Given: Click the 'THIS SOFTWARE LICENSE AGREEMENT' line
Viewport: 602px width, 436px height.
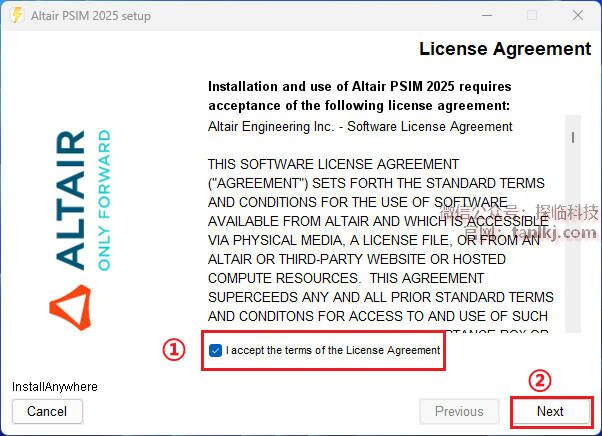Looking at the screenshot, I should point(333,164).
